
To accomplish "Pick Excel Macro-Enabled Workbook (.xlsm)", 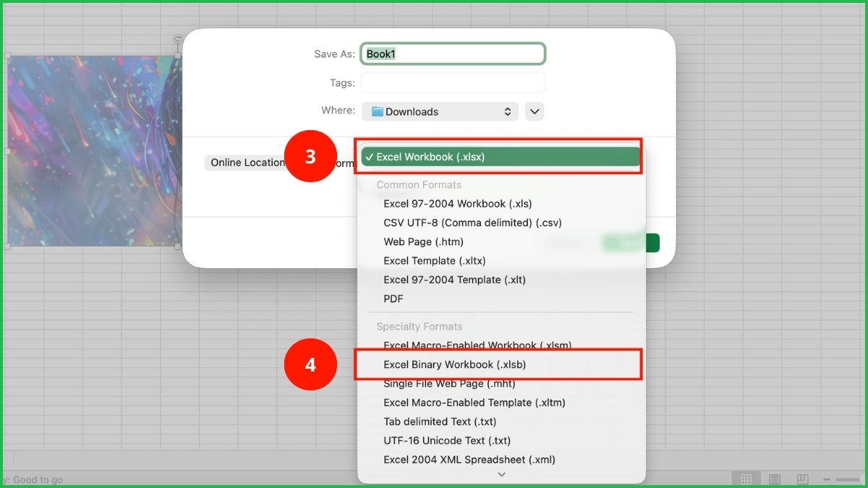I will coord(477,346).
